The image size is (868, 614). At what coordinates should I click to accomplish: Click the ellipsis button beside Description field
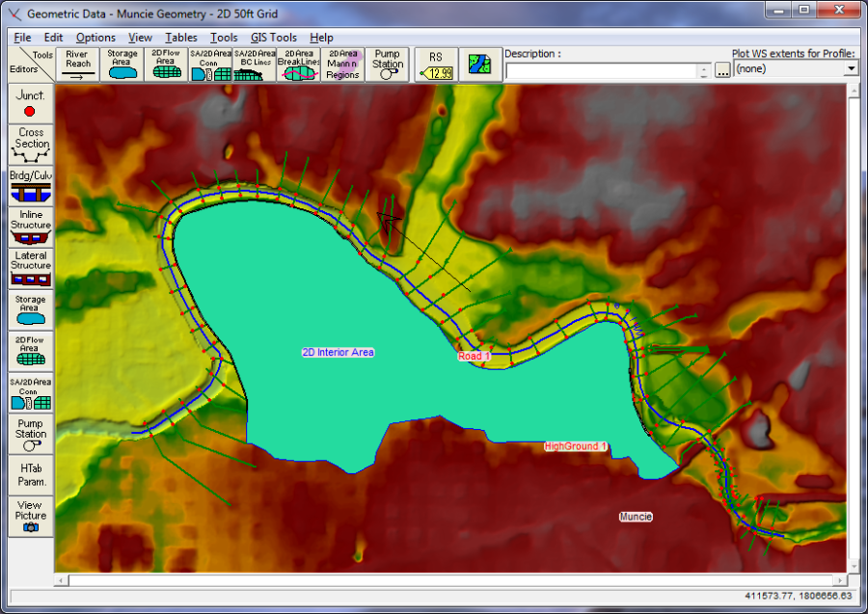click(722, 71)
